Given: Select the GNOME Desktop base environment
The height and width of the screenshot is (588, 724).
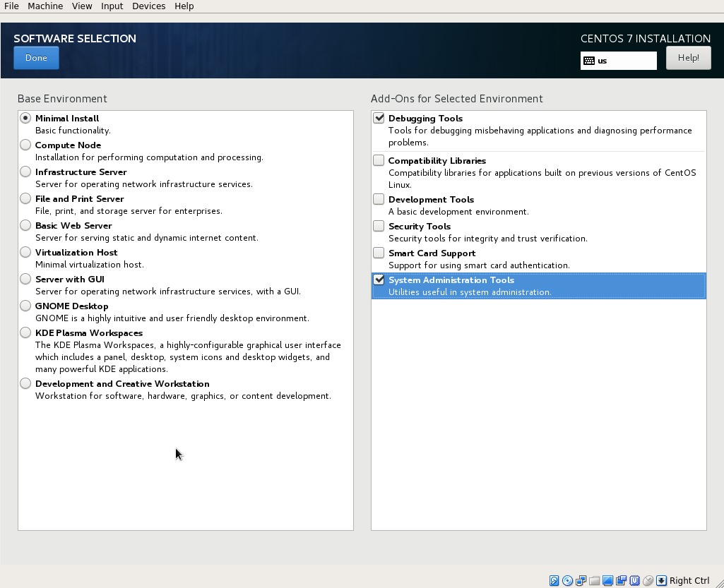Looking at the screenshot, I should coord(25,306).
